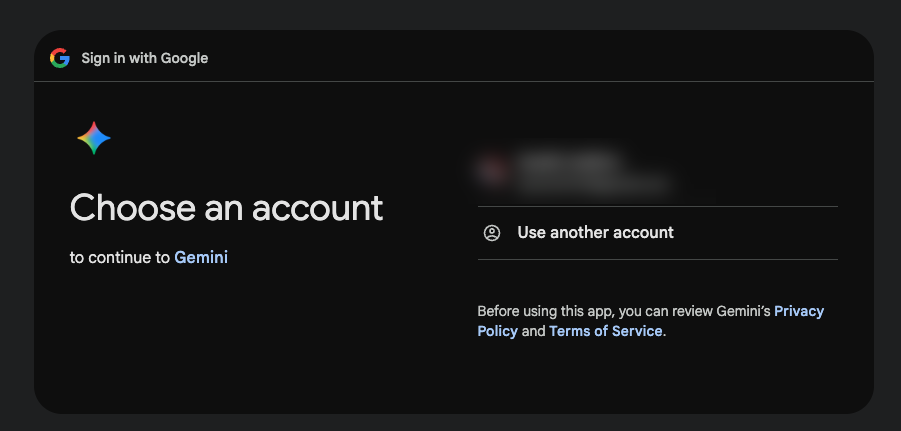Click the word "Policy" on the second line
Viewport: 901px width, 431px height.
pos(498,331)
